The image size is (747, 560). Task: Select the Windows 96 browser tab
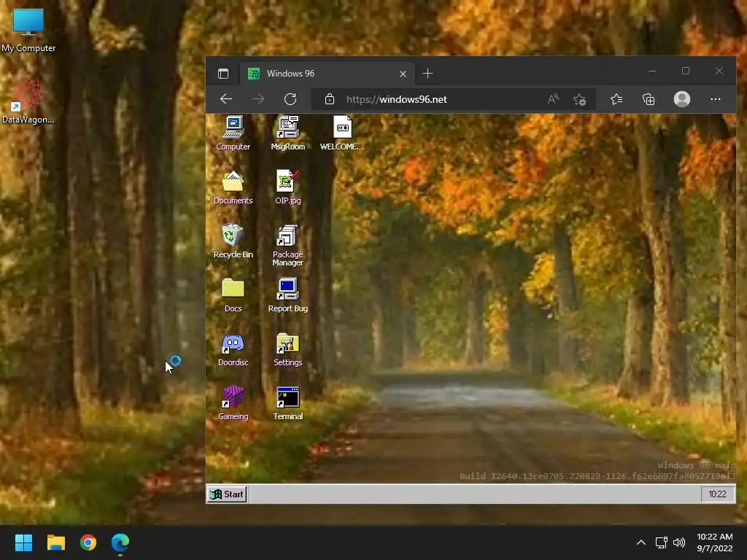327,74
